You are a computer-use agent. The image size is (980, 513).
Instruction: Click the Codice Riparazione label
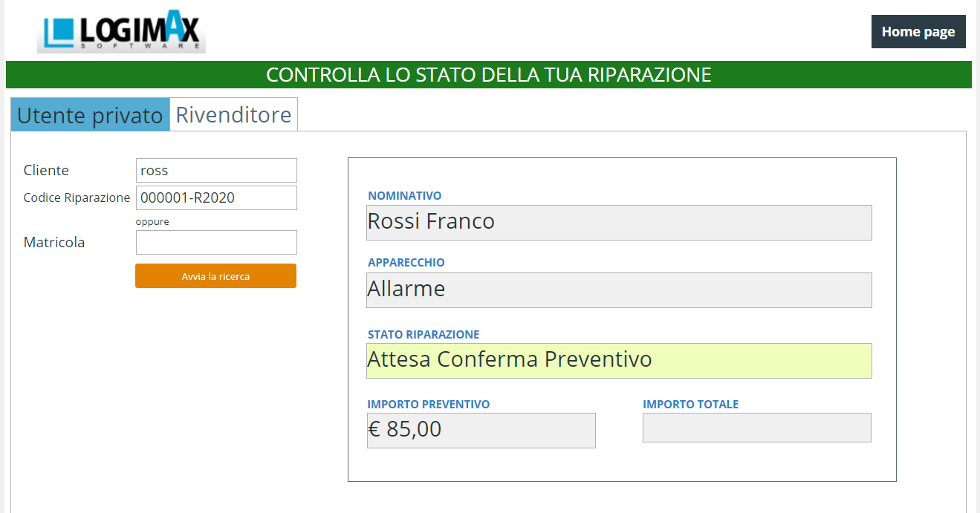click(77, 197)
